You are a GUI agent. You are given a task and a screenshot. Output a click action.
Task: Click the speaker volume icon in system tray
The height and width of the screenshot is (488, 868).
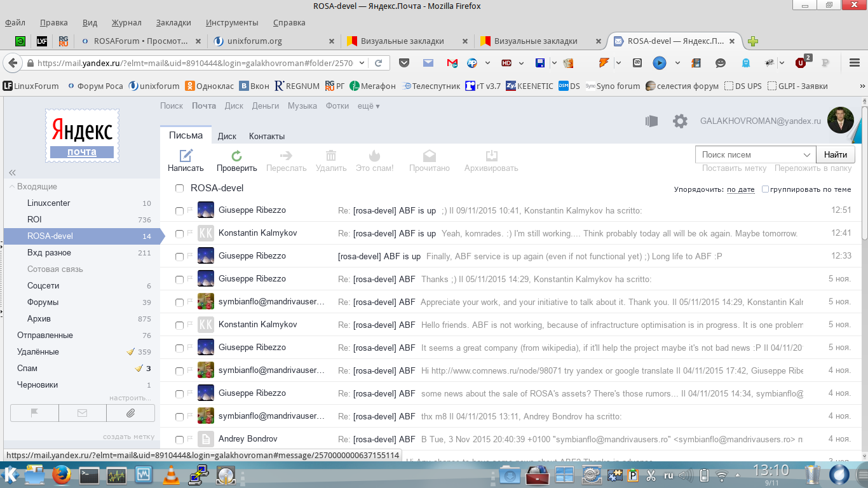coord(685,475)
